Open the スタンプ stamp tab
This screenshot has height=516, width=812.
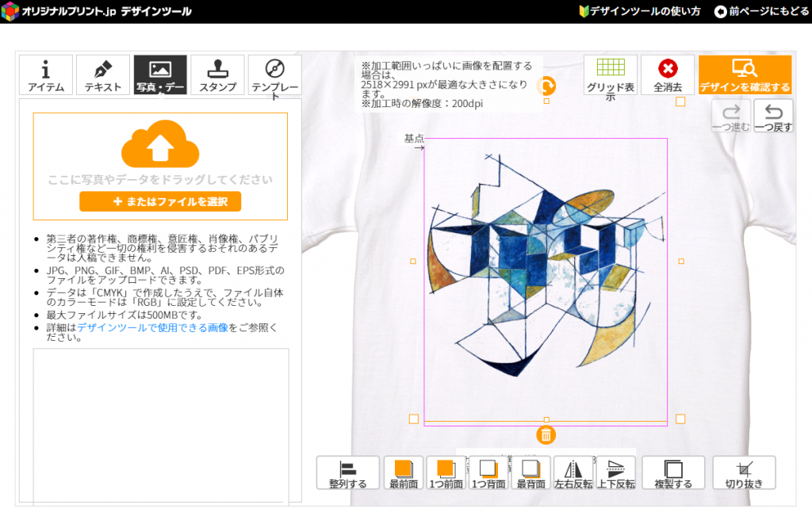(217, 75)
